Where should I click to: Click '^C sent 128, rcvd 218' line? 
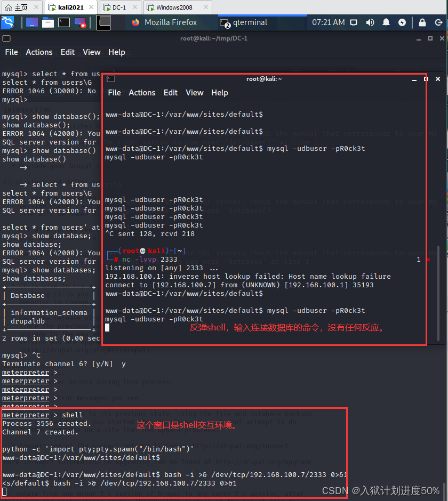coord(150,234)
